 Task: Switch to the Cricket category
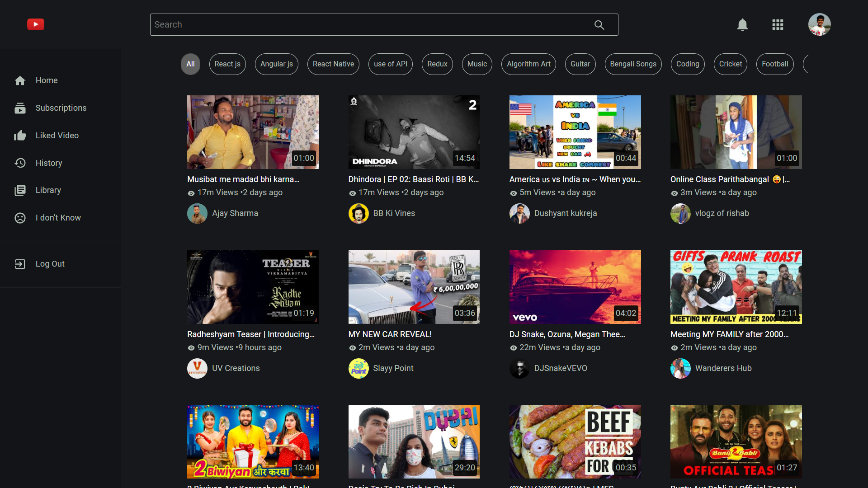730,64
